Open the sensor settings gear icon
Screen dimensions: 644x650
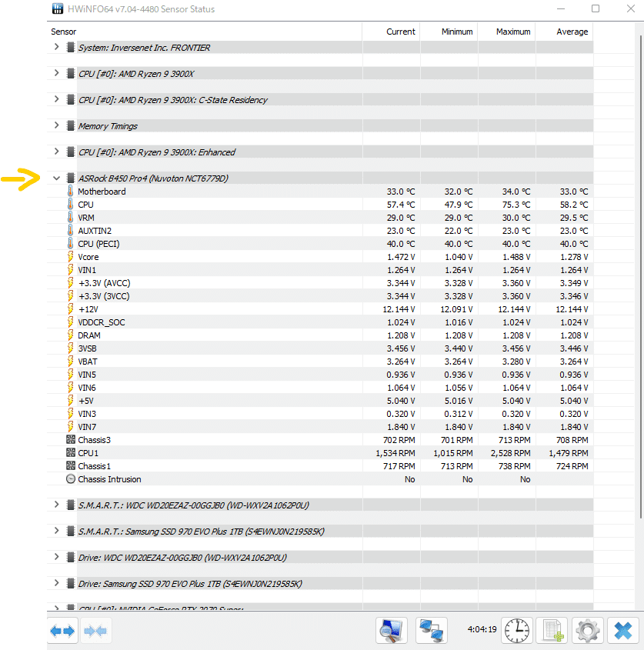pyautogui.click(x=587, y=631)
